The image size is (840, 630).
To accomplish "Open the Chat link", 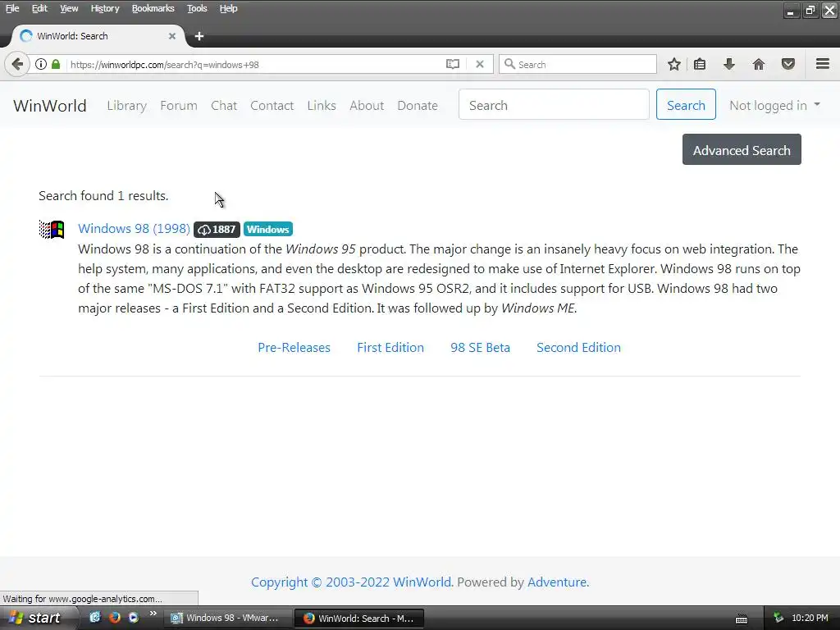I will (x=224, y=106).
